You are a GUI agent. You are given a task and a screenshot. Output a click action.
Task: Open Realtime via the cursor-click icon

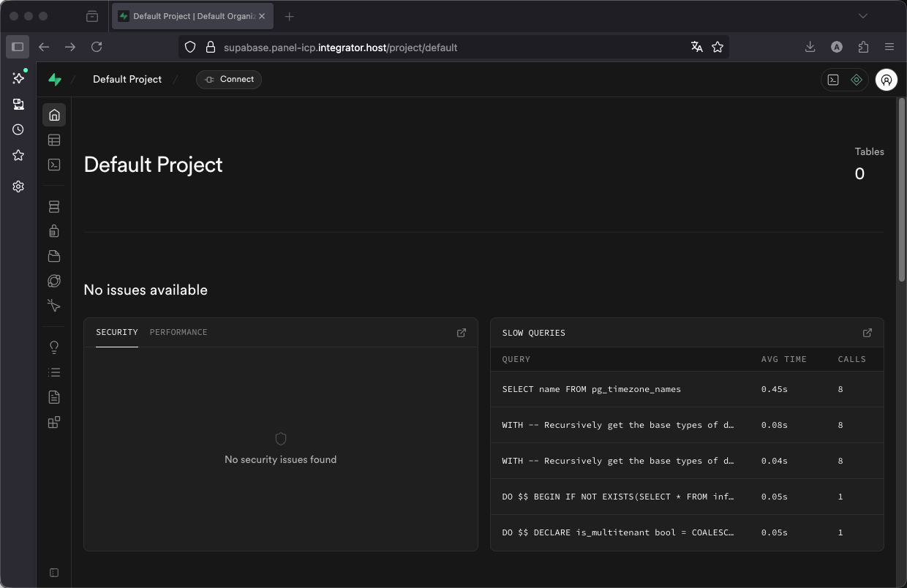[54, 306]
